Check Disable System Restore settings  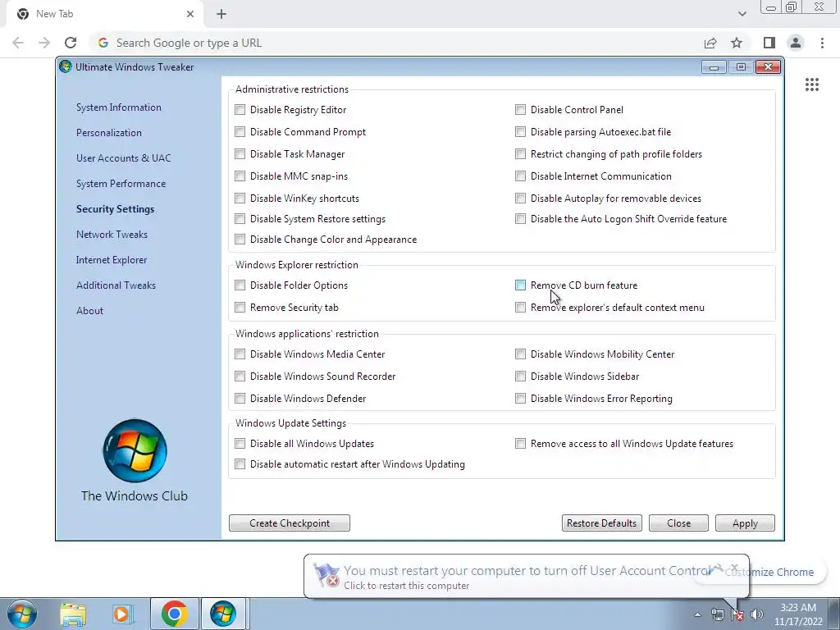tap(240, 219)
